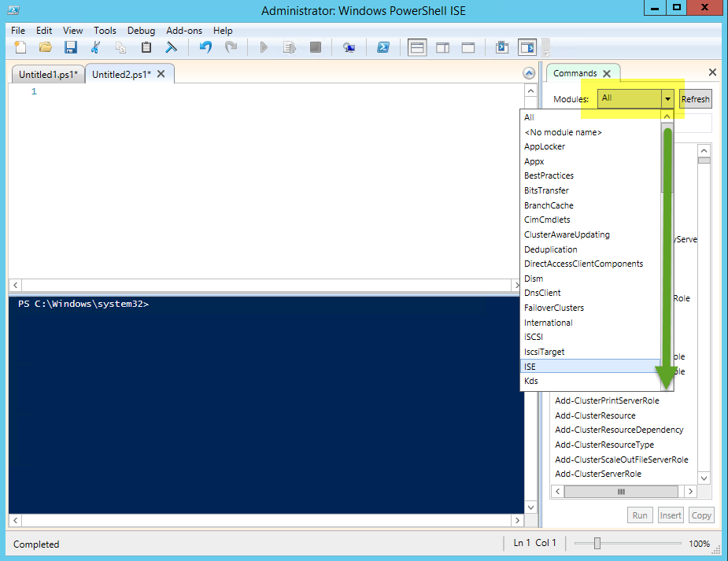This screenshot has height=561, width=728.
Task: Click the New Script toolbar icon
Action: click(20, 48)
